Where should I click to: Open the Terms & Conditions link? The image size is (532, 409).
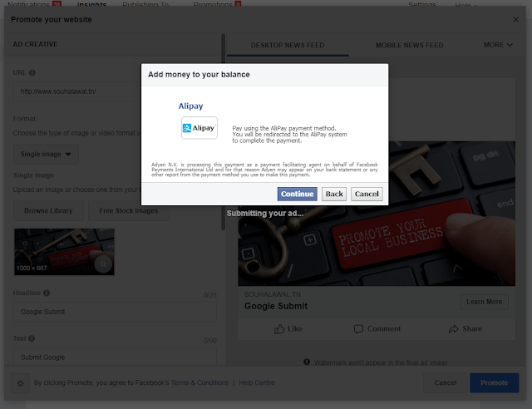point(199,383)
